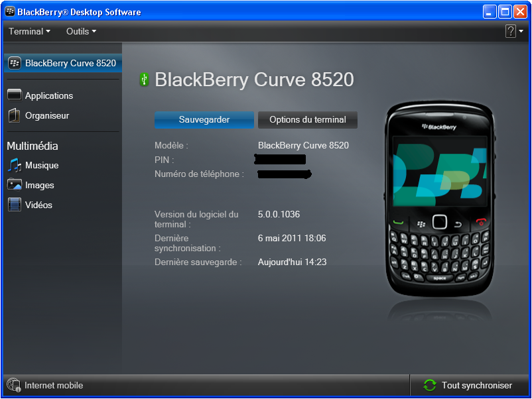Image resolution: width=532 pixels, height=399 pixels.
Task: Click the BlackBerry logo in title bar
Action: pyautogui.click(x=10, y=11)
